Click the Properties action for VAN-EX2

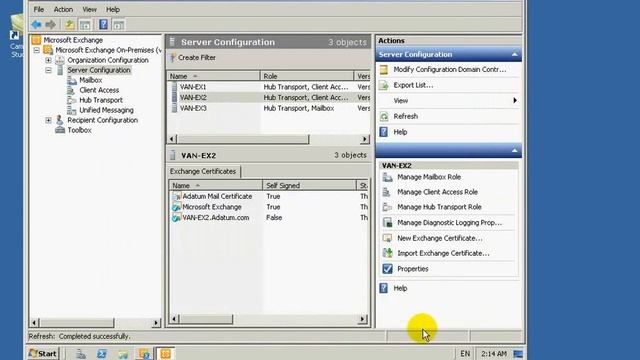[x=413, y=269]
